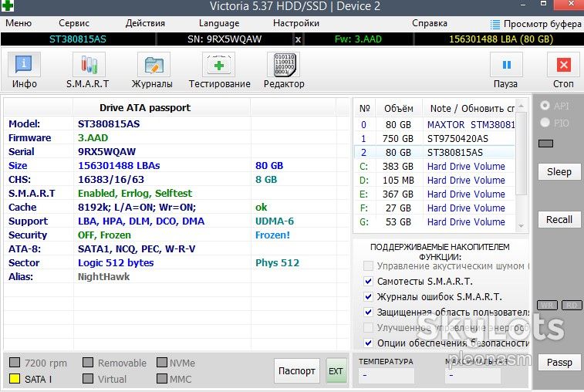Click the МАКСИМАЛЬНАЯ temperature value field
This screenshot has height=392, width=584.
pos(472,375)
